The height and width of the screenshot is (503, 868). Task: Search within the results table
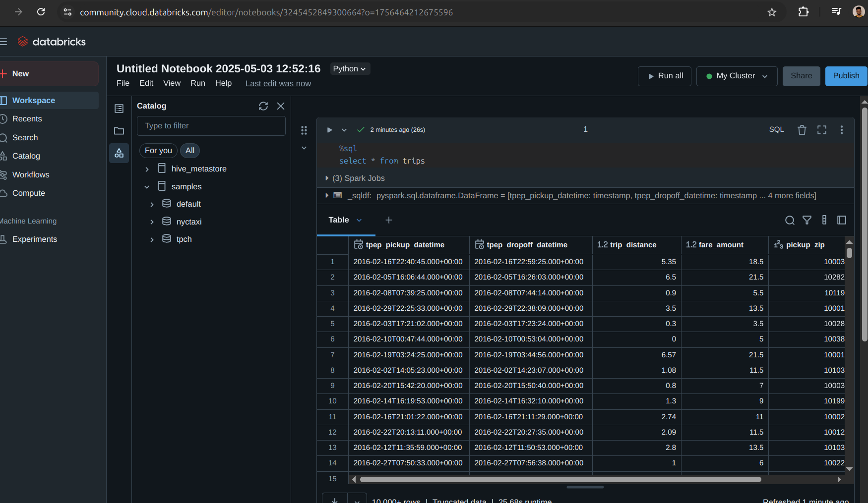click(x=790, y=220)
